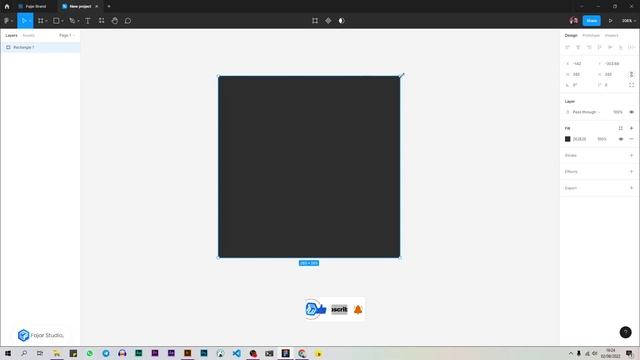Align vertical centers in Design panel
The height and width of the screenshot is (360, 640).
[x=610, y=47]
